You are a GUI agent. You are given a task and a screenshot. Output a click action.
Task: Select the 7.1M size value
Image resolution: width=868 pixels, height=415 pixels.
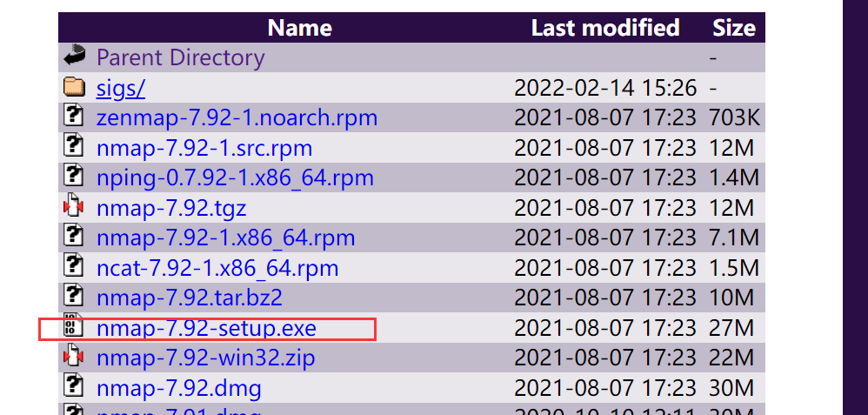pos(734,238)
